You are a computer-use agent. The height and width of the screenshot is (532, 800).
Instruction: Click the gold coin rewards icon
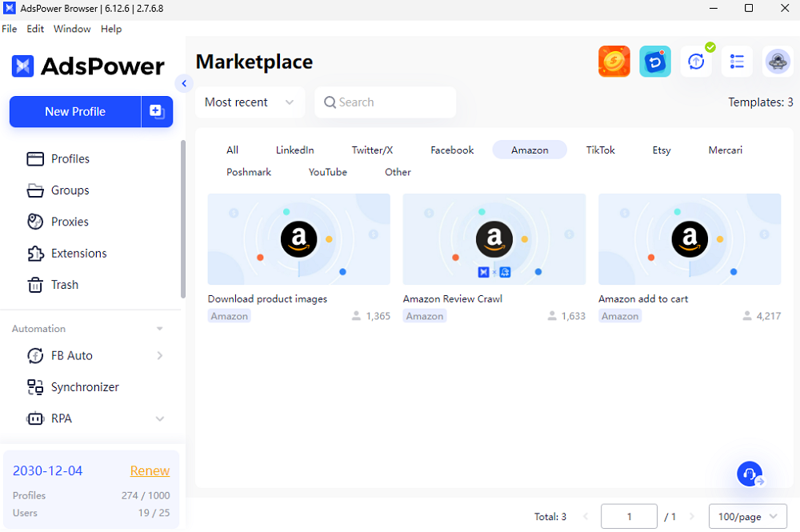tap(614, 62)
